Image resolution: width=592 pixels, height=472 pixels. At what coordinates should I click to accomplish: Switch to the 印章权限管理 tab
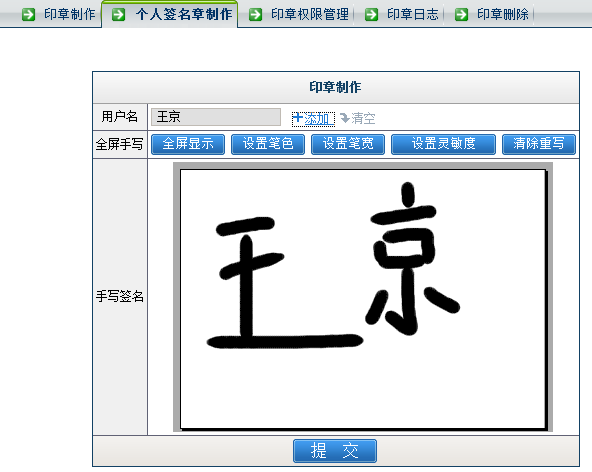tap(310, 14)
